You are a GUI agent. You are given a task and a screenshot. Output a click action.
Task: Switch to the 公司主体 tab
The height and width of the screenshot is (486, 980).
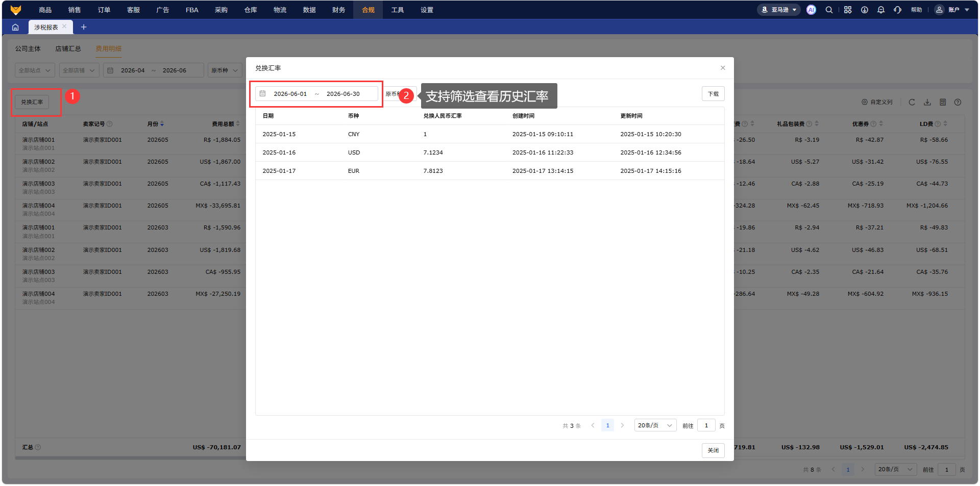tap(28, 49)
